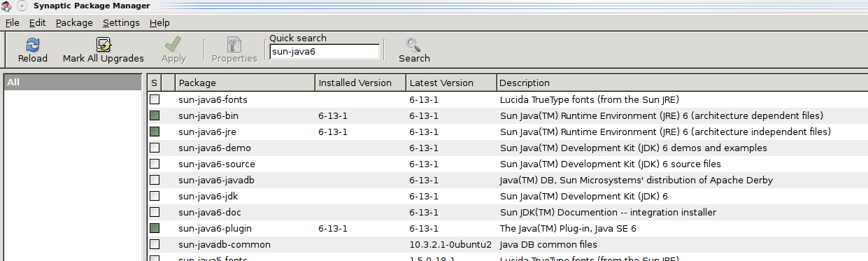
Task: Click the Apply checkmark icon
Action: tap(173, 45)
